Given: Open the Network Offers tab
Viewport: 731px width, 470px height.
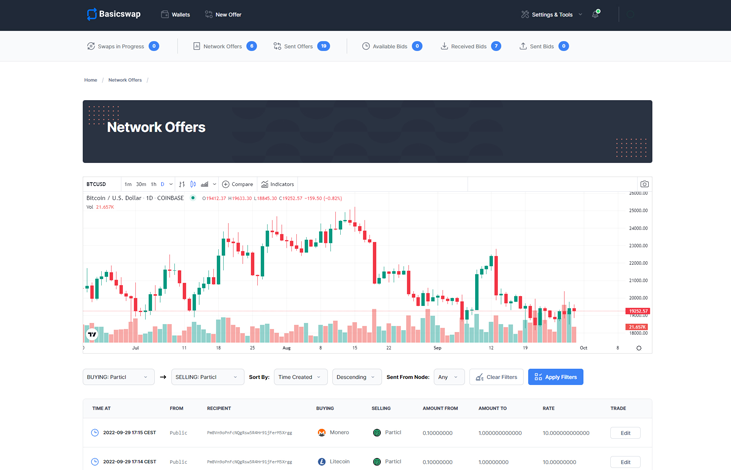Looking at the screenshot, I should pos(224,46).
